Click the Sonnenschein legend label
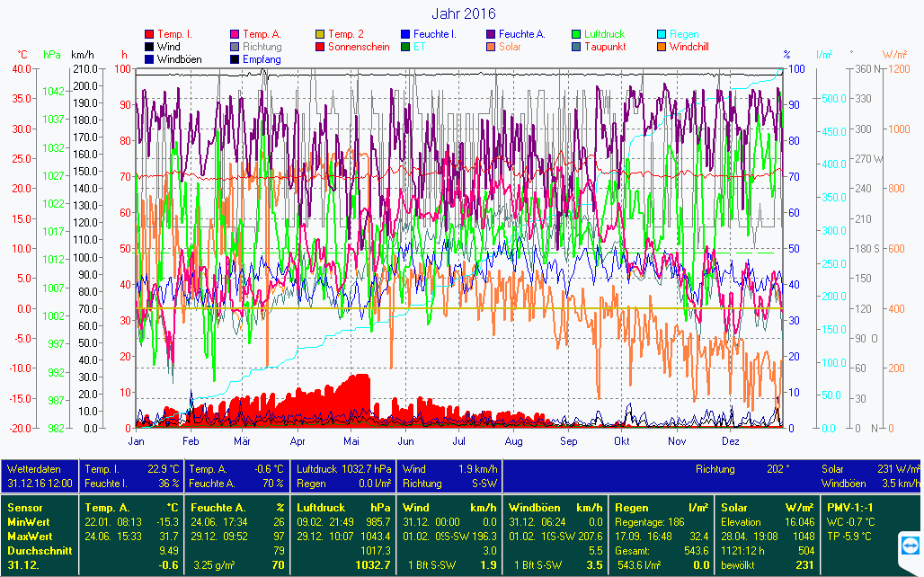Viewport: 924px width, 577px height. point(359,47)
